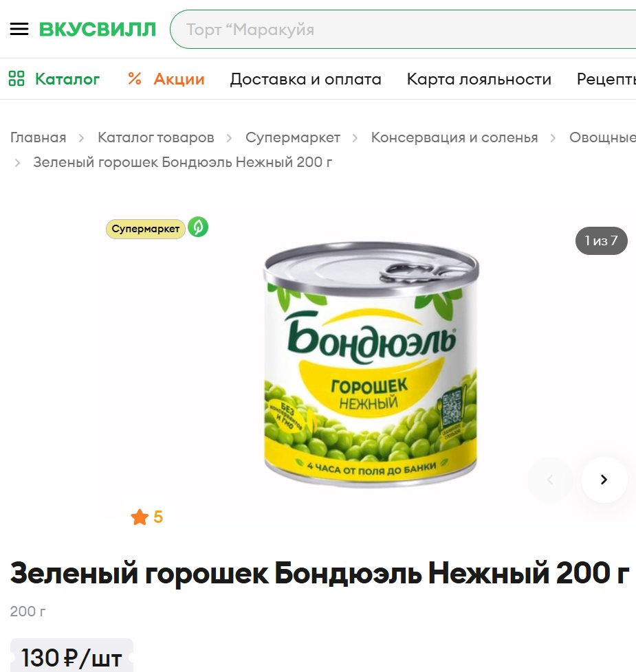
Task: Open Карта лояльности page
Action: [x=479, y=79]
